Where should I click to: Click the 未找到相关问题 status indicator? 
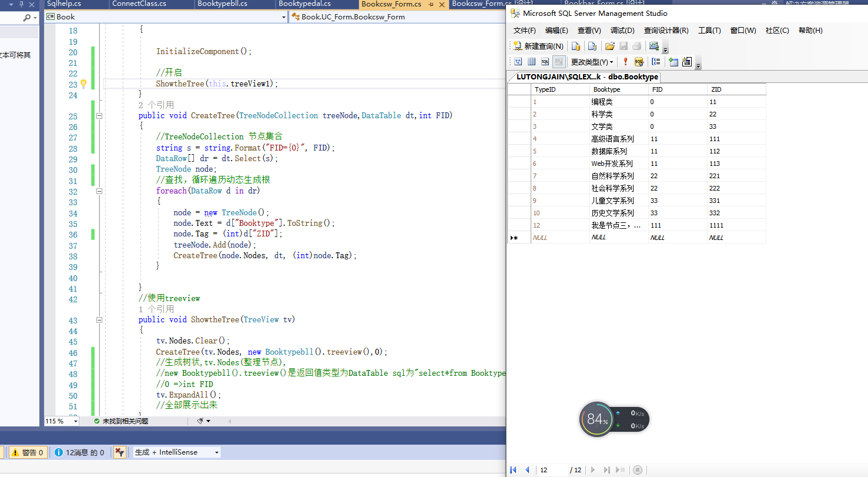click(x=121, y=421)
